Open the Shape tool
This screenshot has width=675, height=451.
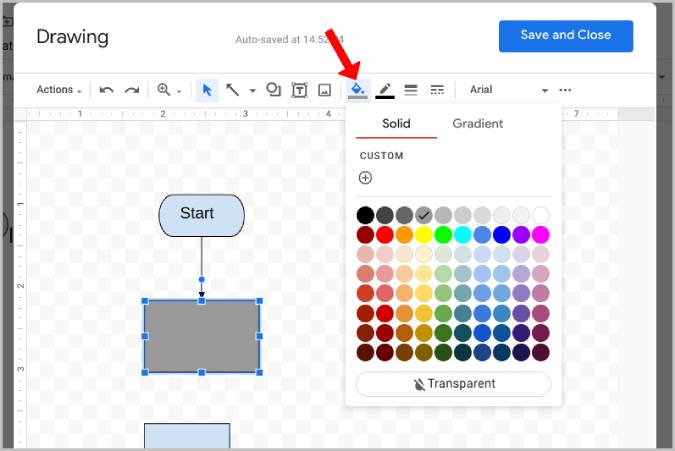273,90
